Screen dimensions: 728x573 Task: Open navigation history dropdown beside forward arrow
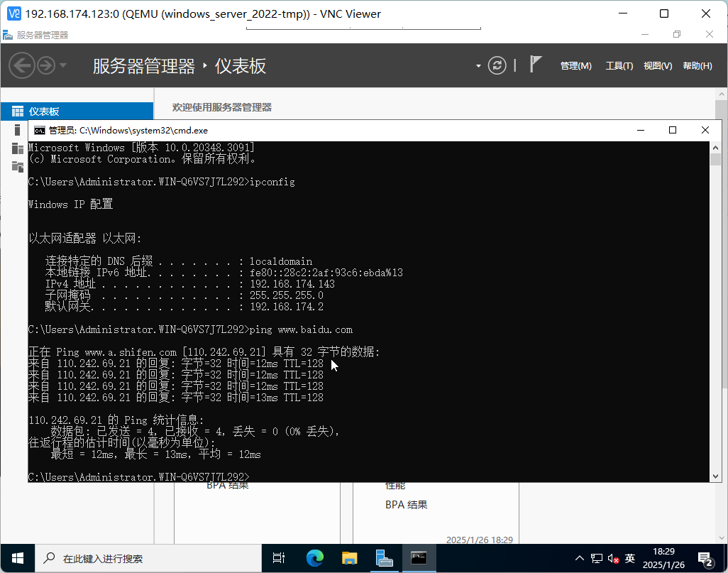pos(63,65)
